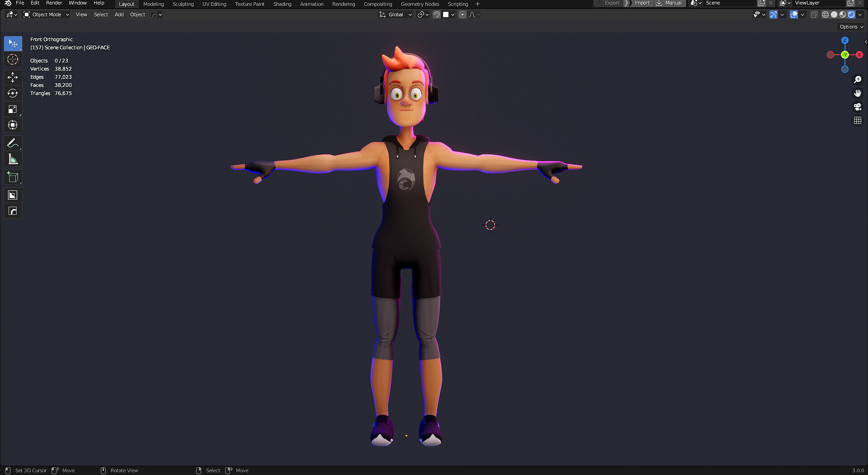Switch to Rendered viewport shading
The height and width of the screenshot is (475, 868).
(x=851, y=14)
